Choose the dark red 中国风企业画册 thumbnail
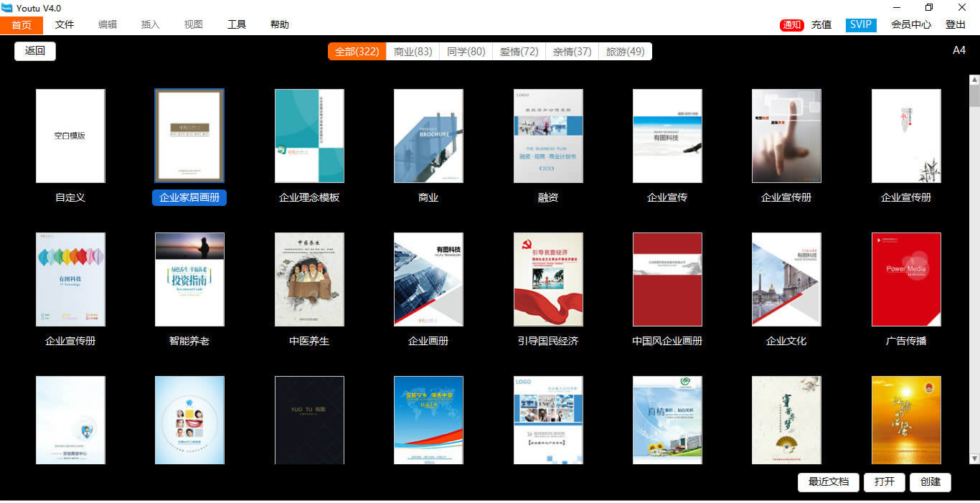980x503 pixels. click(667, 279)
